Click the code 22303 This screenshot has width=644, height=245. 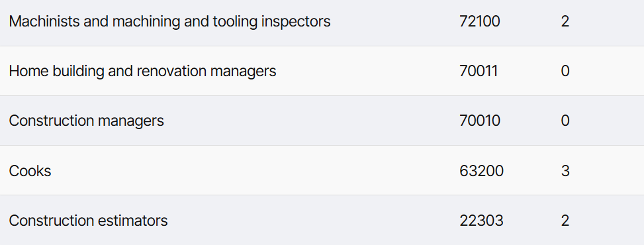tap(481, 220)
